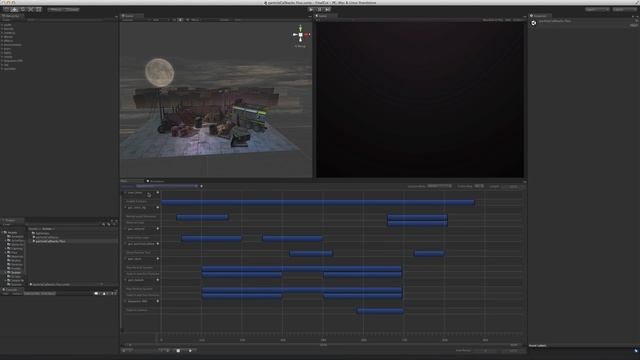Viewport: 640px width, 360px height.
Task: Click diamond icon on first timeline track header
Action: [158, 193]
